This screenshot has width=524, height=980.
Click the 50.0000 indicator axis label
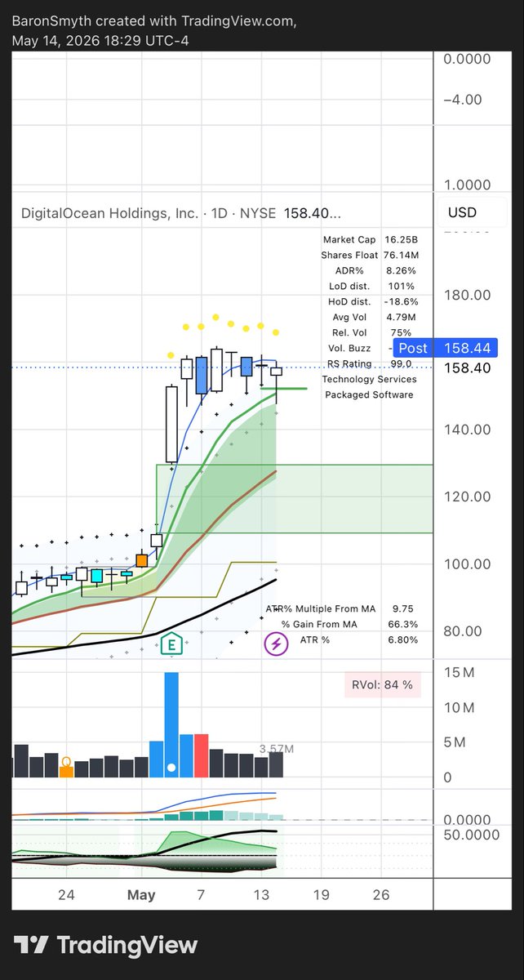470,835
